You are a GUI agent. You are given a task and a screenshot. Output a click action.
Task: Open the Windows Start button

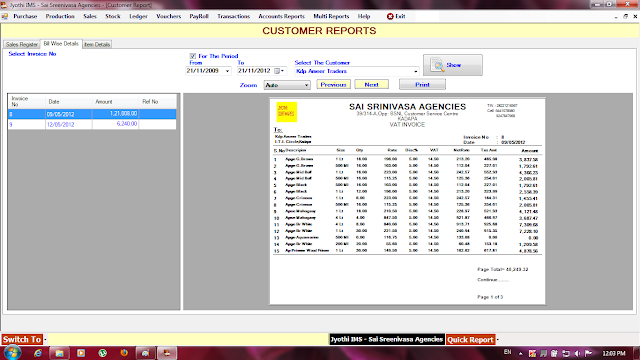click(x=12, y=353)
